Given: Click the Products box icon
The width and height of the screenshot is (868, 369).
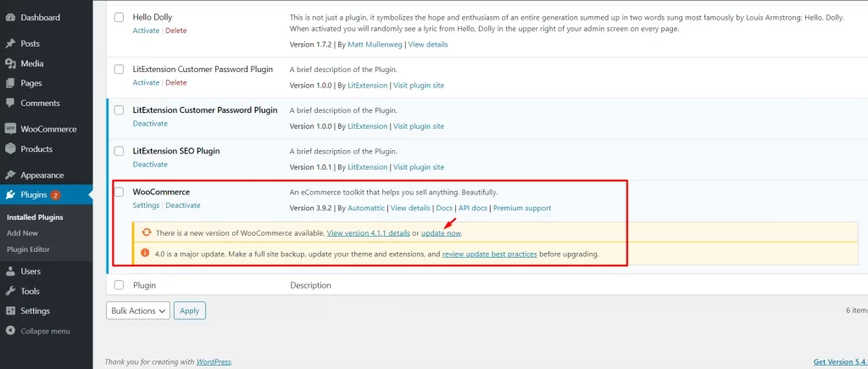Looking at the screenshot, I should coord(10,148).
